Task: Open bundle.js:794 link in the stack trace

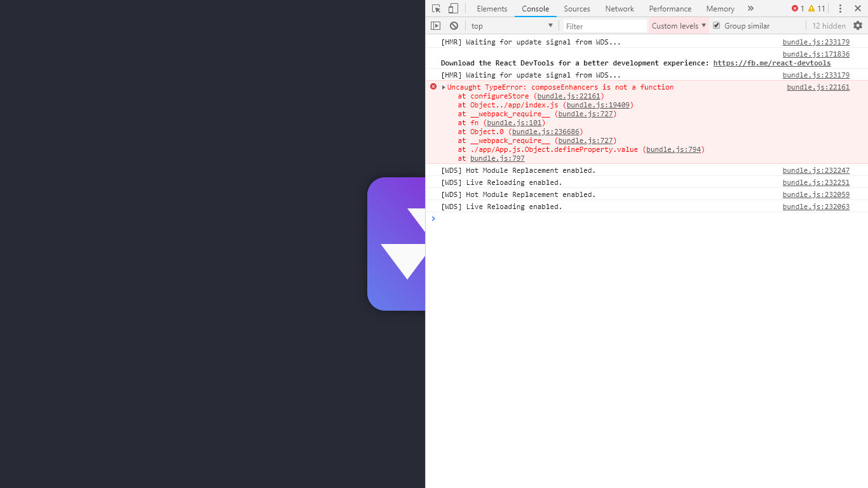Action: pos(674,149)
